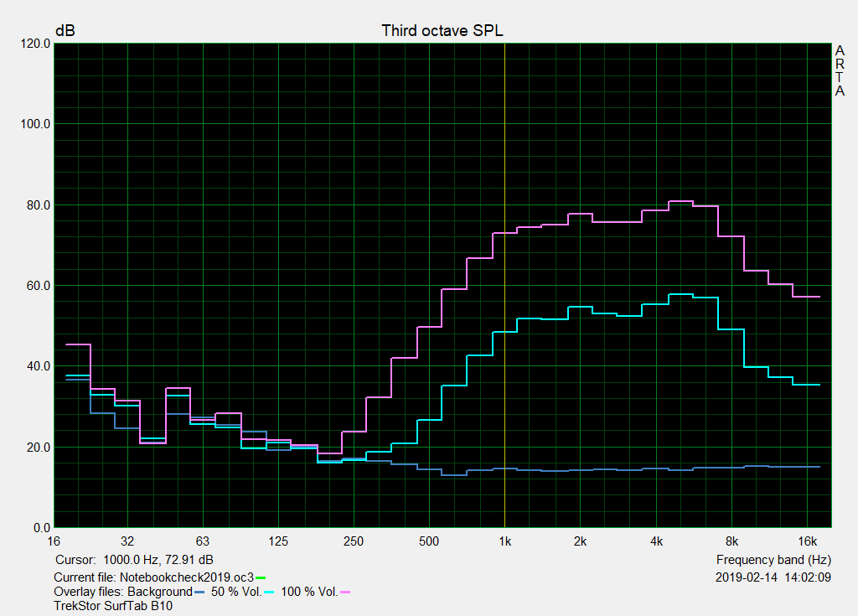Click the '100 % Vol.' legend label
This screenshot has width=858, height=616.
coord(309,592)
